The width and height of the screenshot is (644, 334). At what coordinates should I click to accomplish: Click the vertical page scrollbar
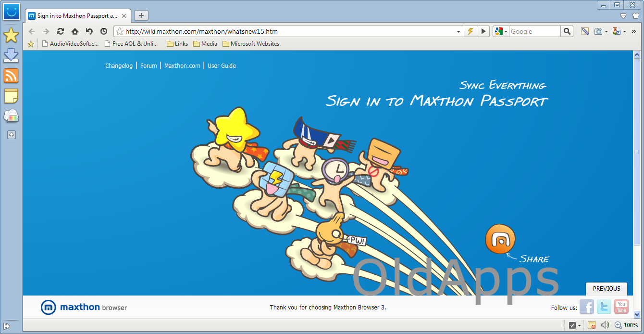[637, 152]
